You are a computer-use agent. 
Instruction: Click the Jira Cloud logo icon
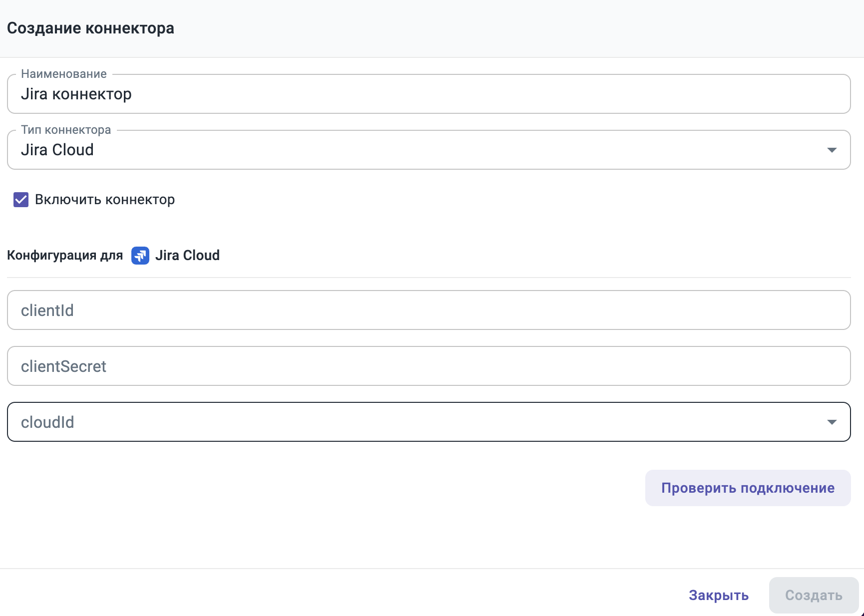click(140, 256)
